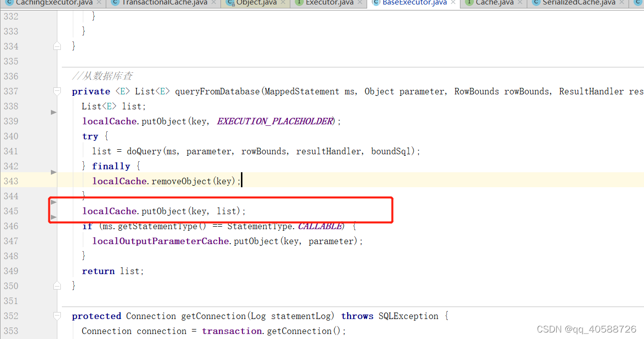The image size is (644, 339).
Task: Click the doQuery method call
Action: coord(144,151)
